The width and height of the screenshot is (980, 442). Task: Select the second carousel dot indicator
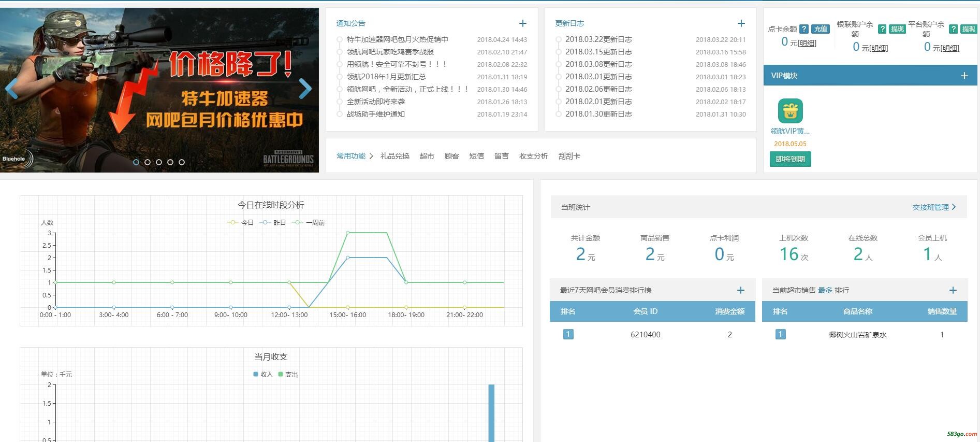click(148, 162)
